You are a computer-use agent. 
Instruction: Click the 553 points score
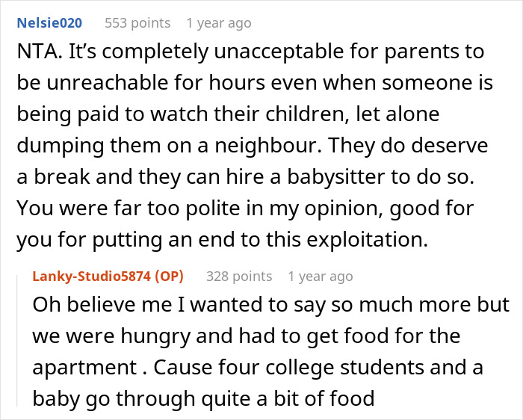(137, 23)
